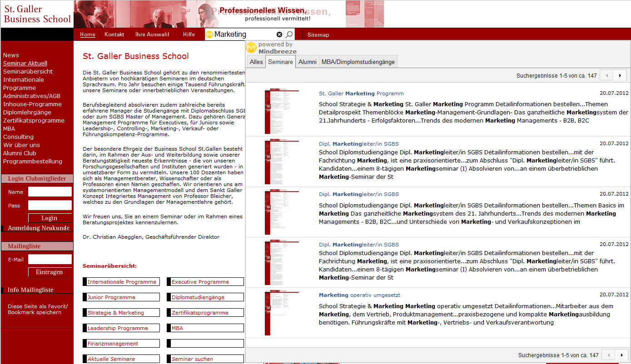631x364 pixels.
Task: Open Inhouse-Programme in the sidebar
Action: [32, 104]
